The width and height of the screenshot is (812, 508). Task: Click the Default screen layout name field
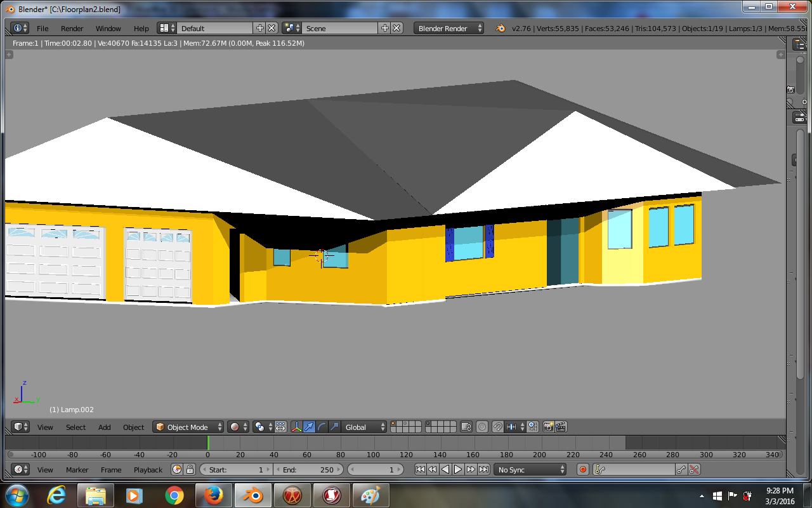click(215, 28)
